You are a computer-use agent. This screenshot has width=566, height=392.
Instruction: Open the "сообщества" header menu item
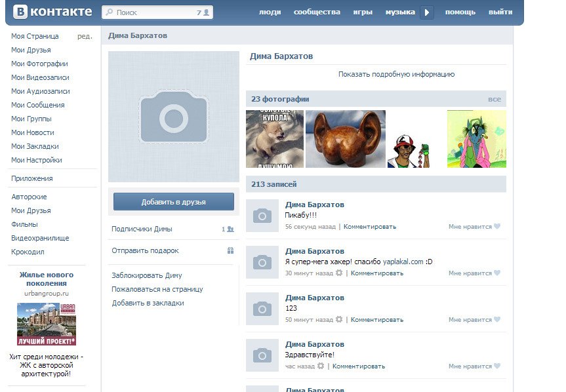point(317,12)
